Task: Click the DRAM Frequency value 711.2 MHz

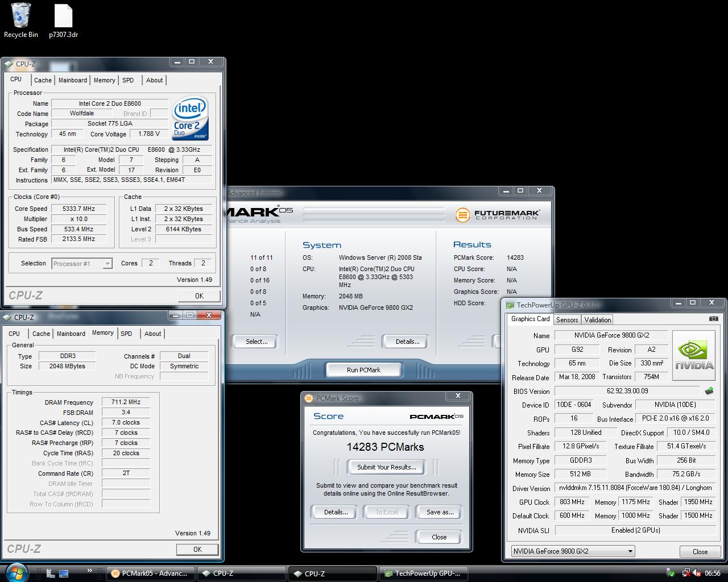Action: click(126, 402)
